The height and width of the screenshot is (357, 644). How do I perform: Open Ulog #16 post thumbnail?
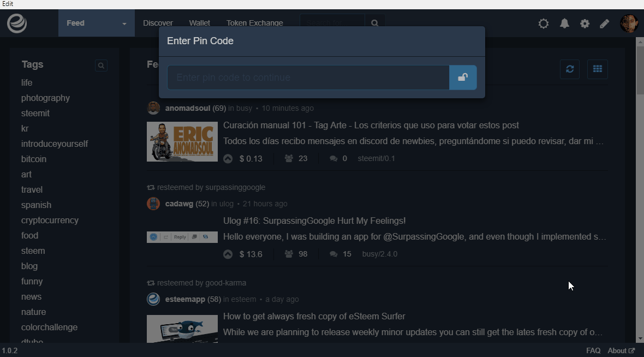(182, 237)
